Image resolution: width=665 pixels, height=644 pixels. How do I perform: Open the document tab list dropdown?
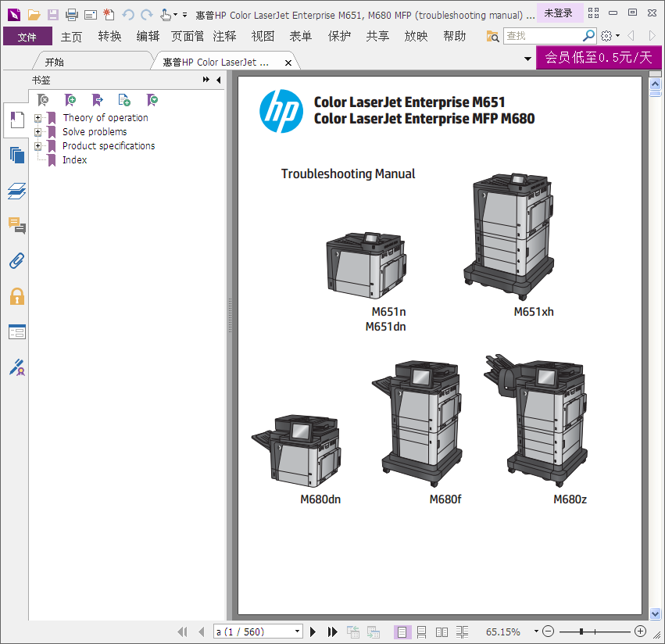[x=527, y=59]
